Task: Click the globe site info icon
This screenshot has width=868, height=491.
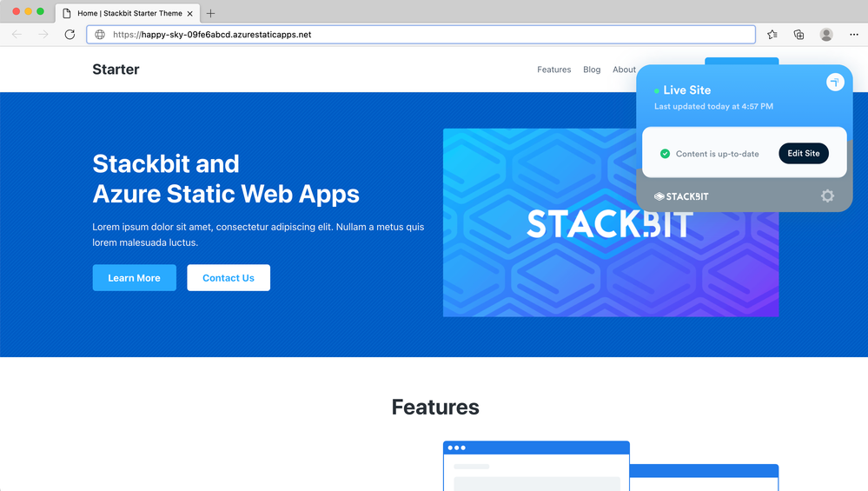Action: click(x=100, y=34)
